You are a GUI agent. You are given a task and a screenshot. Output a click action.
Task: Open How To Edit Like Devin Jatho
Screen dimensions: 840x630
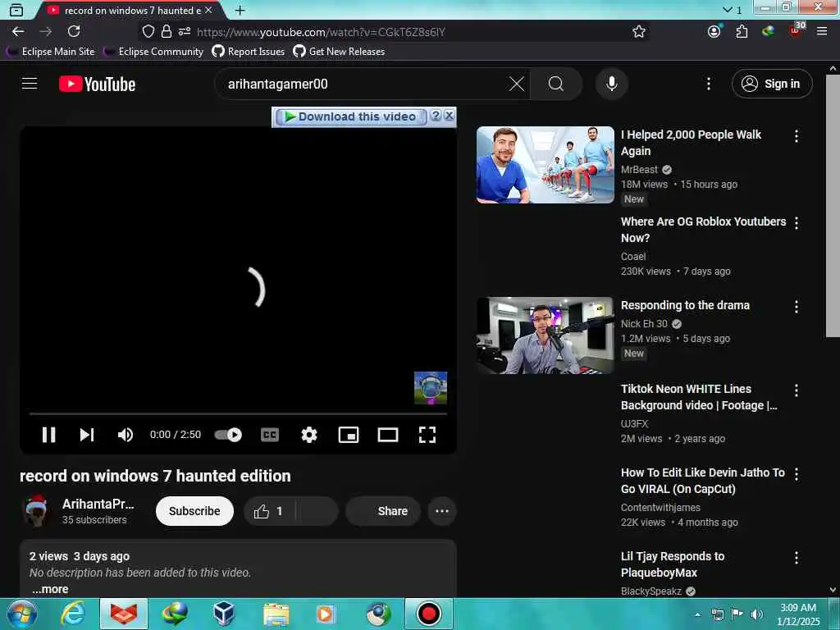tap(702, 481)
